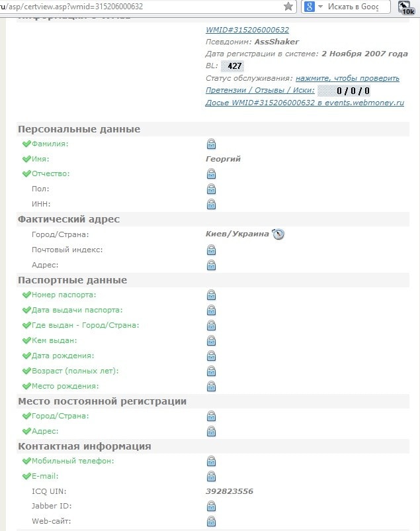This screenshot has height=531, width=420.
Task: Click the 10k extension icon in browser toolbar
Action: (407, 7)
